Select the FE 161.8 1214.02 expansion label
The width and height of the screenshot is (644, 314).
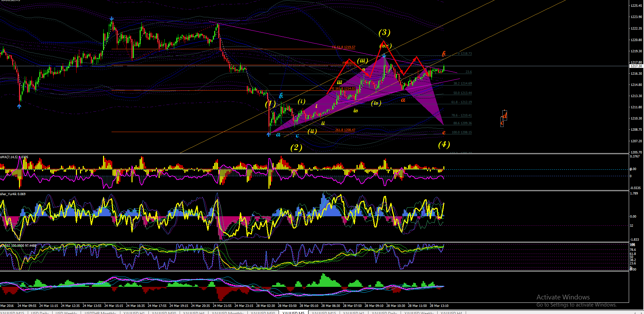(x=343, y=89)
